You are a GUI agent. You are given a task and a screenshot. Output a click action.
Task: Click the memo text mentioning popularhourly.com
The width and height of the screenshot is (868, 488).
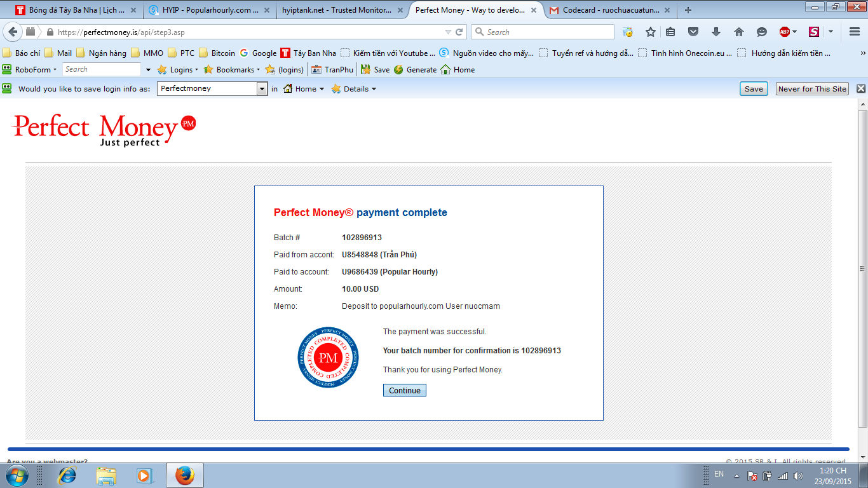(421, 306)
